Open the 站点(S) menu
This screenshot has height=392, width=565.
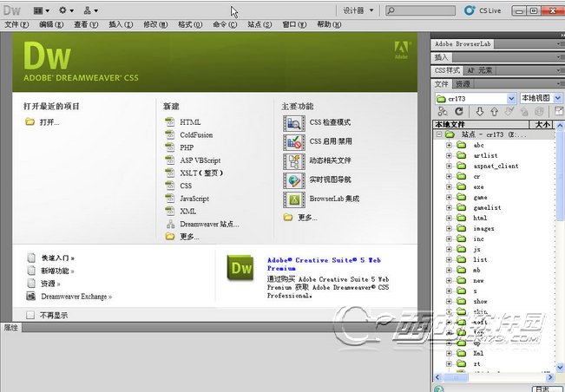tap(260, 24)
